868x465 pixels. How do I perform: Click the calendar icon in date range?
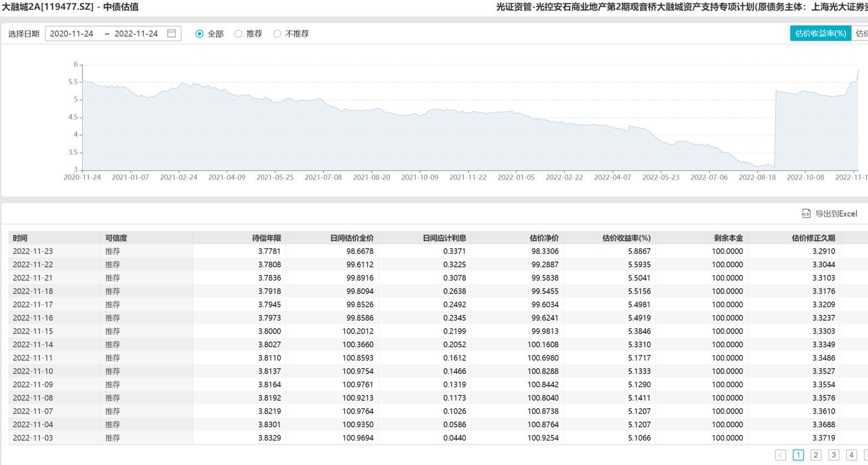coord(172,33)
